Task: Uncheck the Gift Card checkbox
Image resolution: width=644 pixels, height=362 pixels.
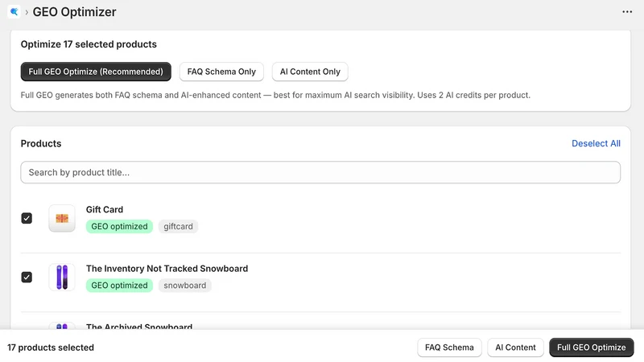Action: [27, 218]
